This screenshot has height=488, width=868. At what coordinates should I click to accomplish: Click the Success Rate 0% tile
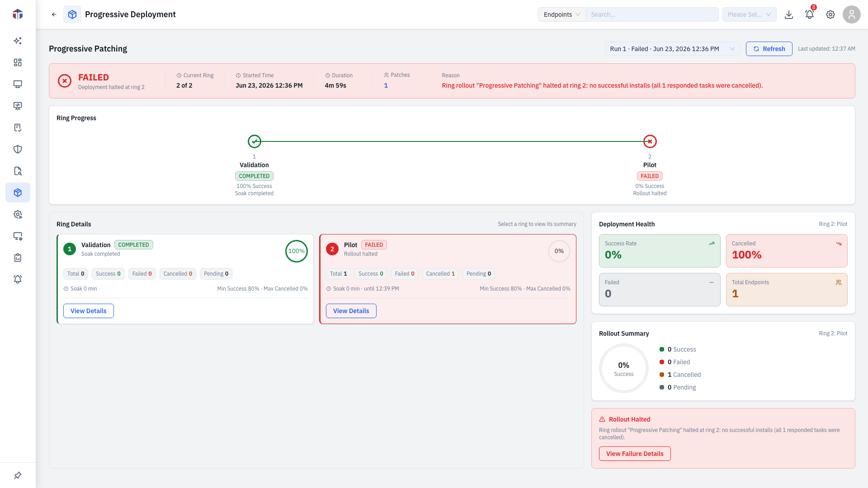(x=660, y=251)
